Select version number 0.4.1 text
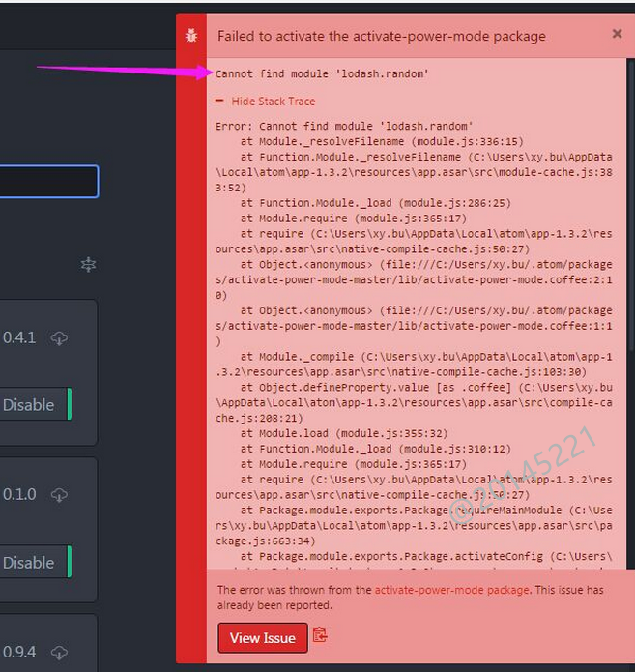The height and width of the screenshot is (672, 635). coord(19,337)
